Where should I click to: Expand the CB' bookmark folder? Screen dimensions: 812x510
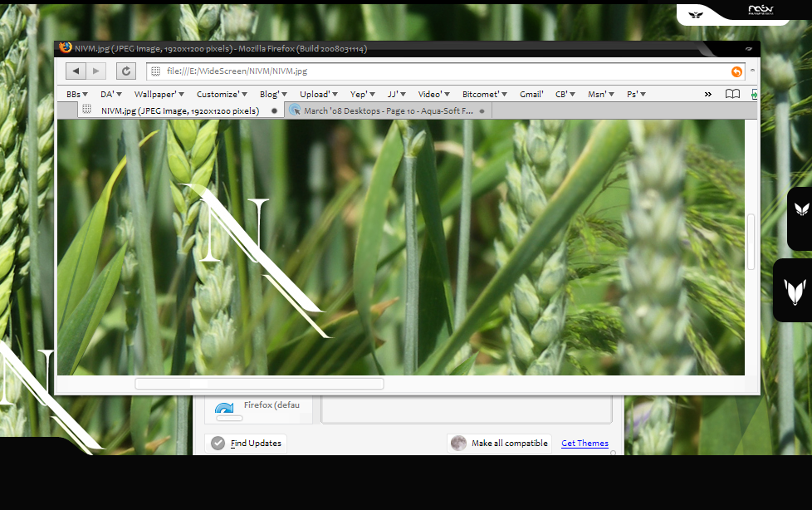[565, 95]
